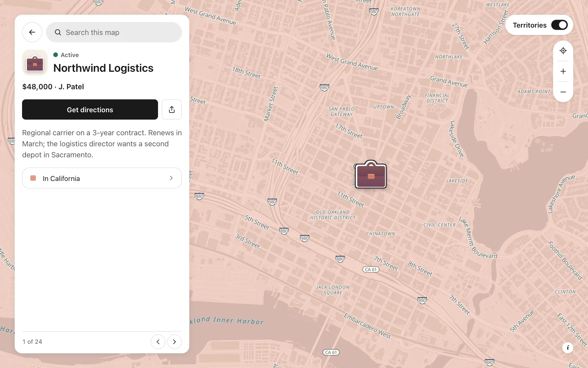Click the Broadway street label

click(x=403, y=107)
